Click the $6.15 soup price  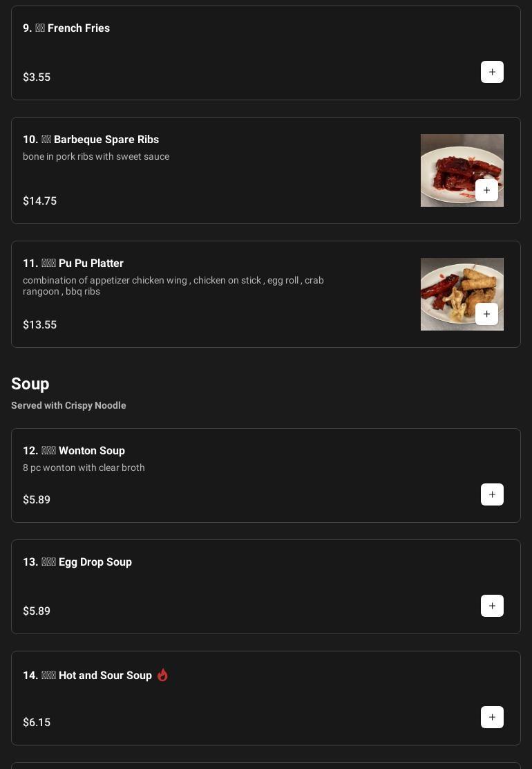[x=37, y=723]
